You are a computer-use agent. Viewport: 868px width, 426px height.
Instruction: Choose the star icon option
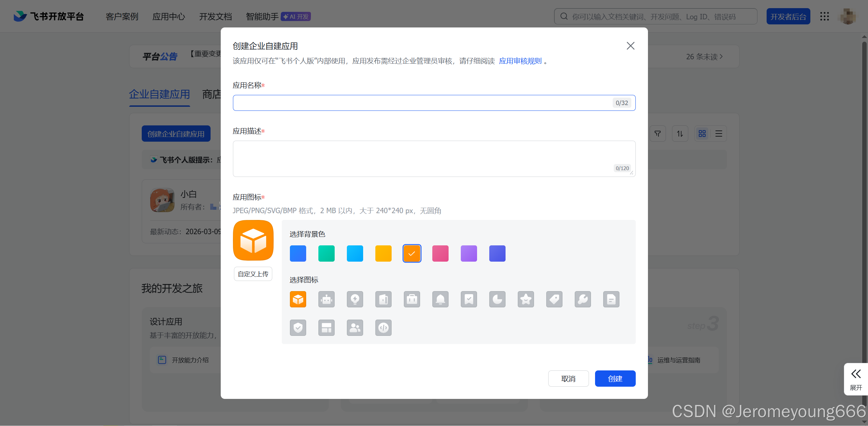526,299
